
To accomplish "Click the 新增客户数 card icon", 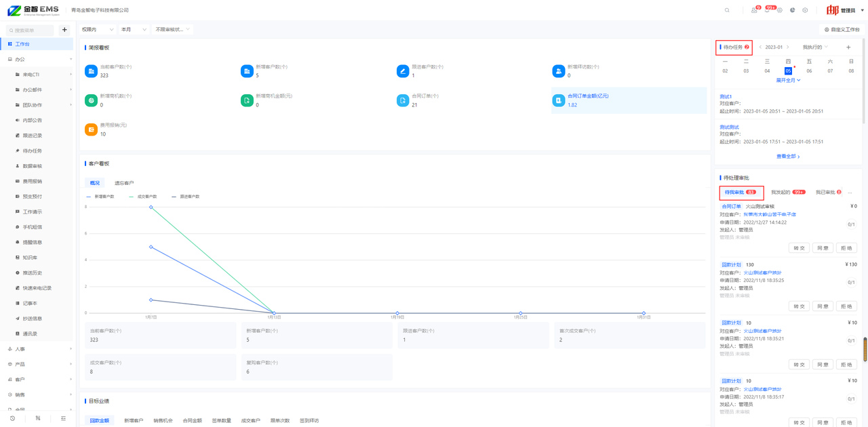I will point(247,71).
